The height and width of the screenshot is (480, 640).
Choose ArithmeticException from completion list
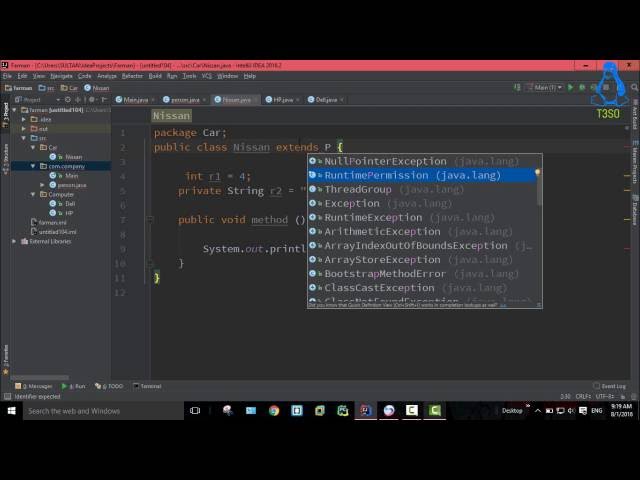click(x=422, y=231)
